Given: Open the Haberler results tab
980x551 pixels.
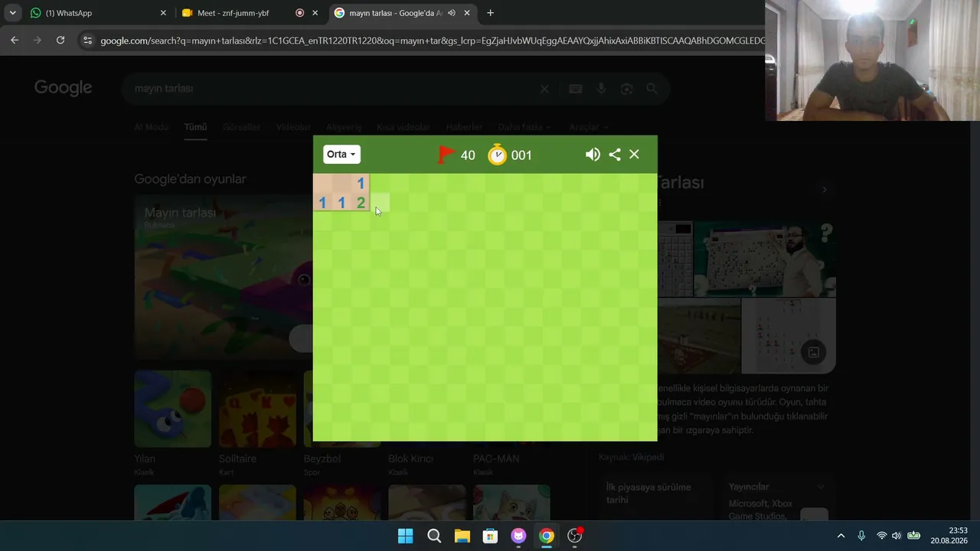Looking at the screenshot, I should 464,127.
